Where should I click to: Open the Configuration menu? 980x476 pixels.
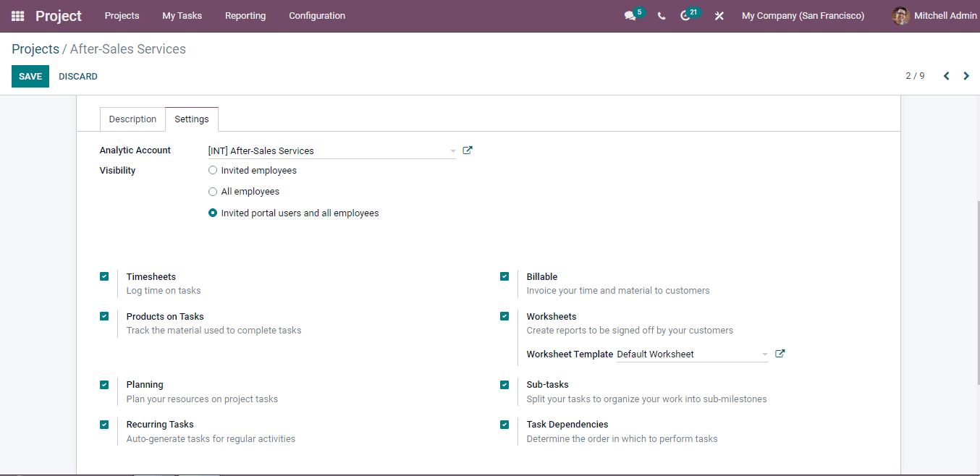pyautogui.click(x=316, y=15)
